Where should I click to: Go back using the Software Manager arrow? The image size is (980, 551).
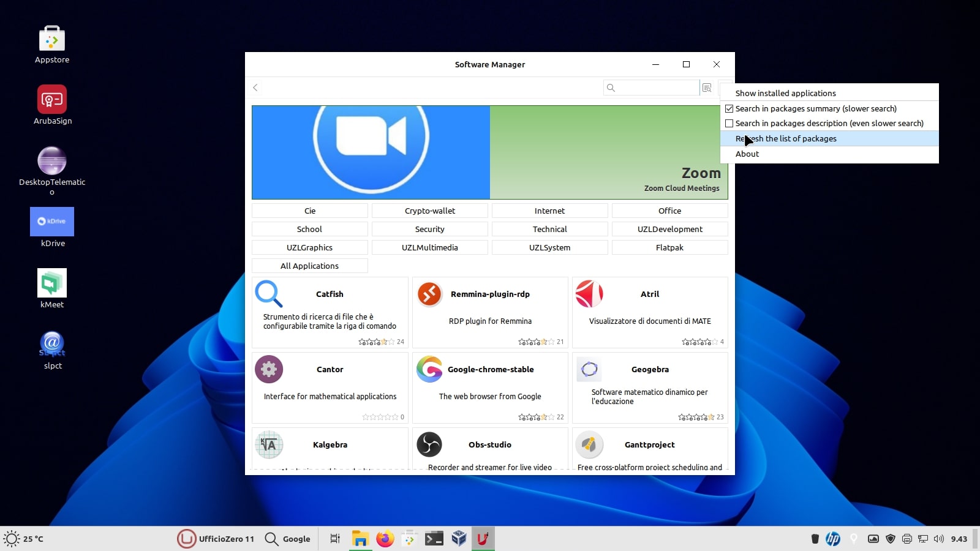(255, 88)
